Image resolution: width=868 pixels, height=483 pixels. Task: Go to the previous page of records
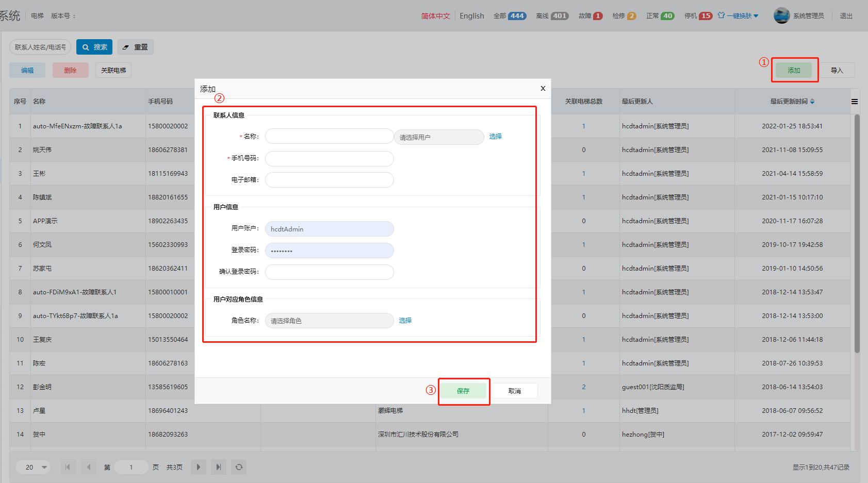click(89, 467)
